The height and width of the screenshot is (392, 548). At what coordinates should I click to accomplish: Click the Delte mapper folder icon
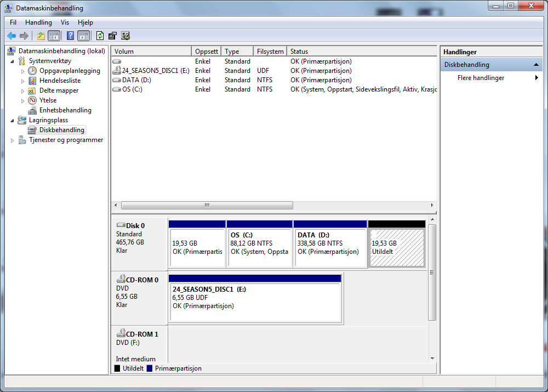pos(32,90)
